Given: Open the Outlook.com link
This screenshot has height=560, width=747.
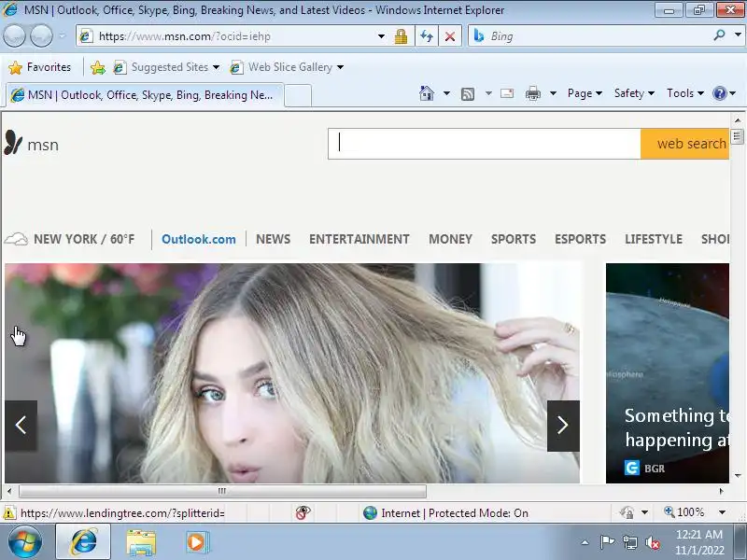Looking at the screenshot, I should (199, 239).
